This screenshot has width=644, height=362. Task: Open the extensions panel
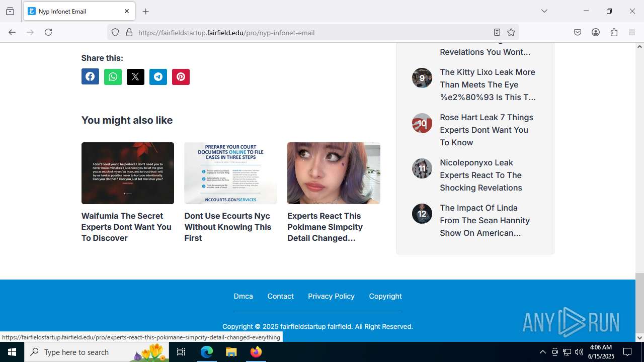614,32
